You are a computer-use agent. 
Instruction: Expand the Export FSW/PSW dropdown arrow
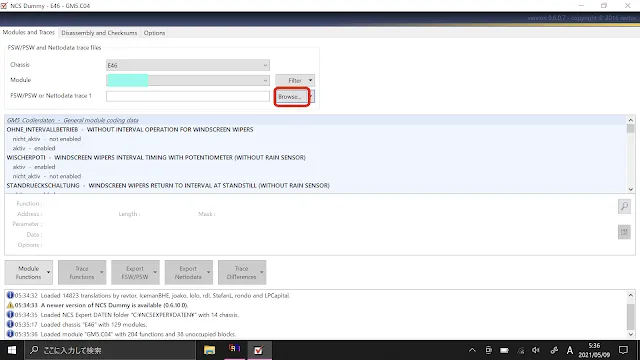[x=155, y=272]
